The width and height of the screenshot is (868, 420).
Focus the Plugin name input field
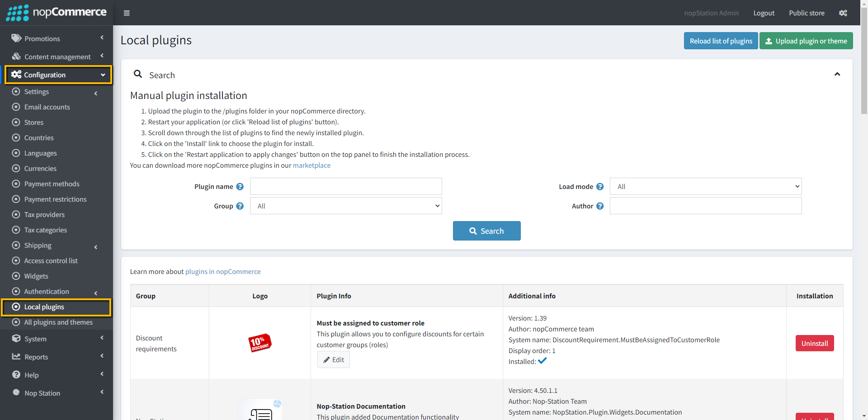point(346,187)
